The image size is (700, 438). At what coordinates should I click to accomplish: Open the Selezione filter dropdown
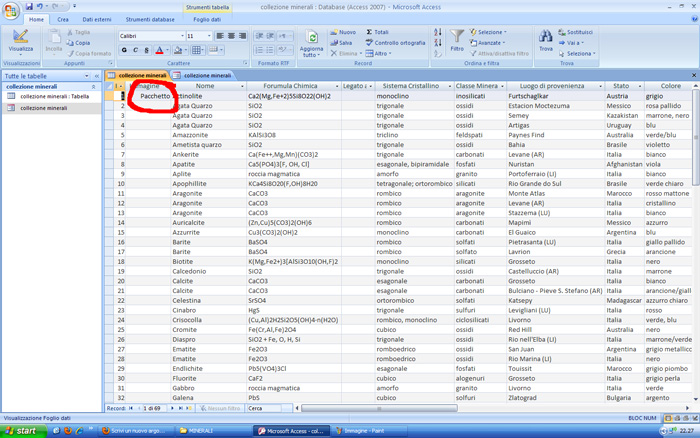click(x=488, y=32)
